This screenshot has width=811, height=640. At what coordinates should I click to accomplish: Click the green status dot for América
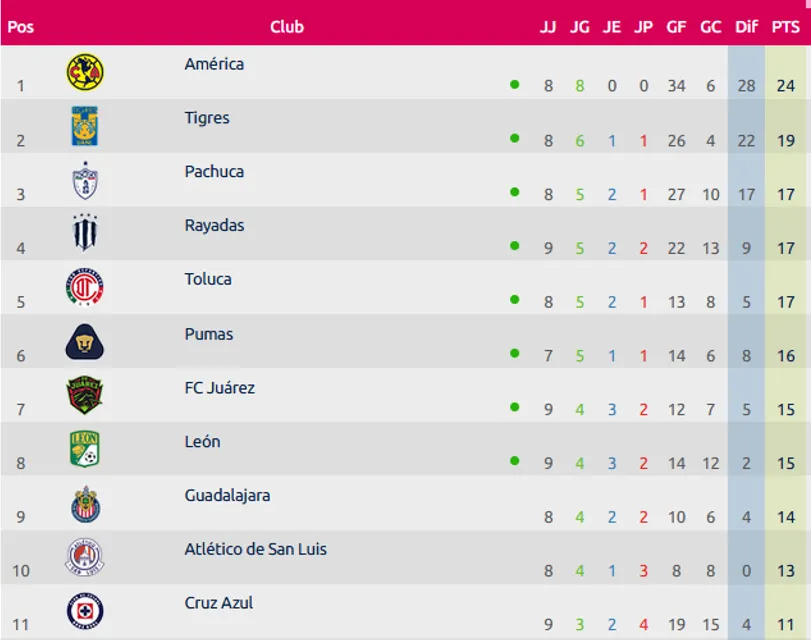coord(514,85)
